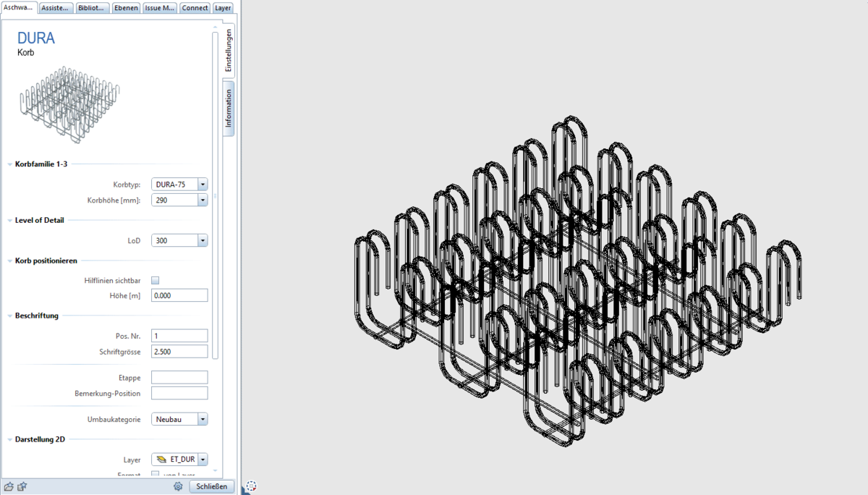Click the Bemerkung-Position input field
The width and height of the screenshot is (868, 495).
click(179, 393)
